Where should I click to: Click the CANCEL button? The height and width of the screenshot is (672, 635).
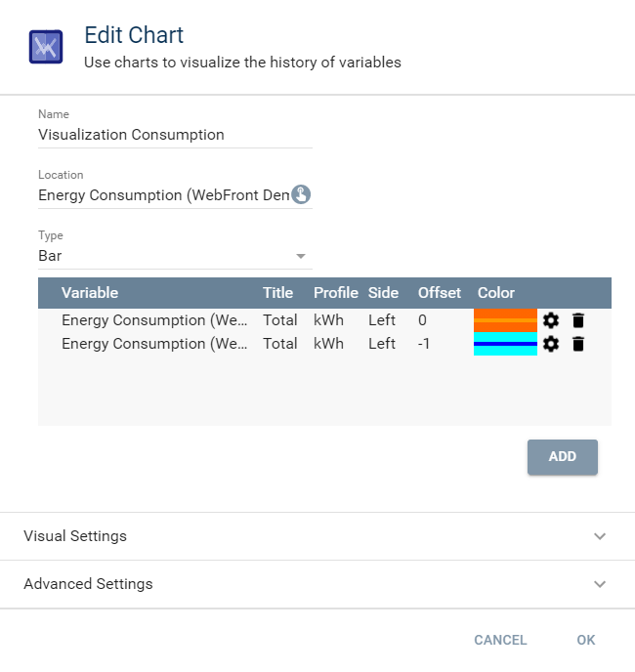point(500,640)
